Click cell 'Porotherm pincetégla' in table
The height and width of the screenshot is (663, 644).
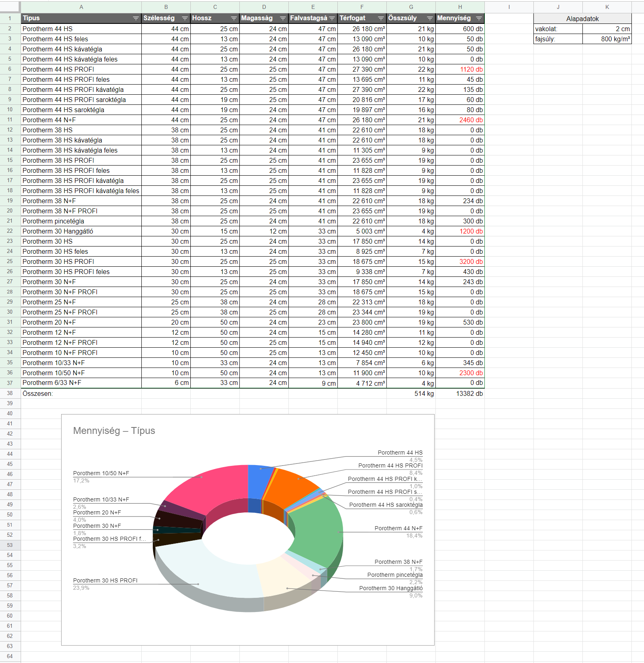[x=81, y=221]
